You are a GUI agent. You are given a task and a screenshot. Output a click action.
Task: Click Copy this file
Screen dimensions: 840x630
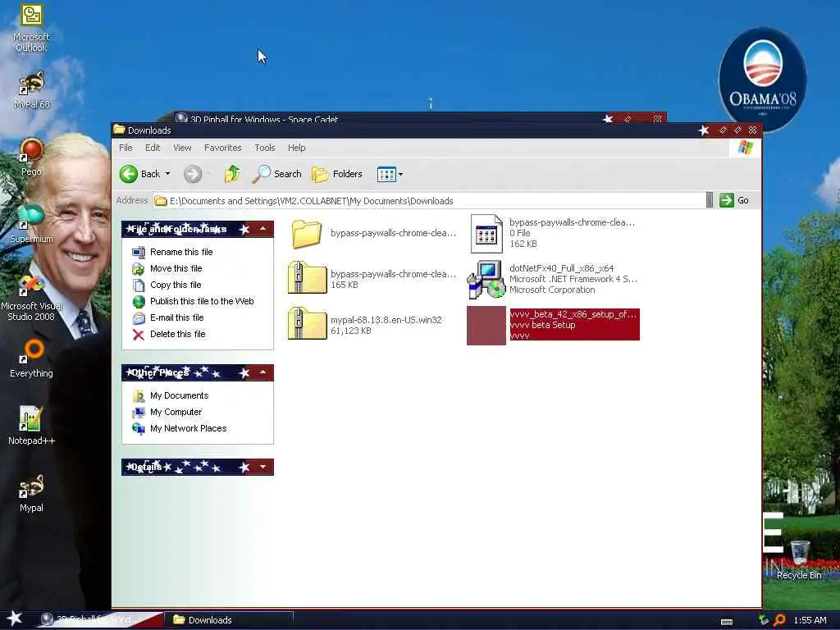[x=167, y=285]
